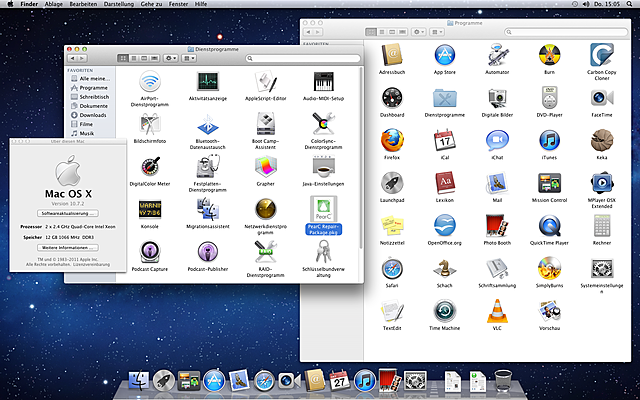Switch Dienstprogramme window to icon view
The height and width of the screenshot is (400, 640).
(x=122, y=58)
